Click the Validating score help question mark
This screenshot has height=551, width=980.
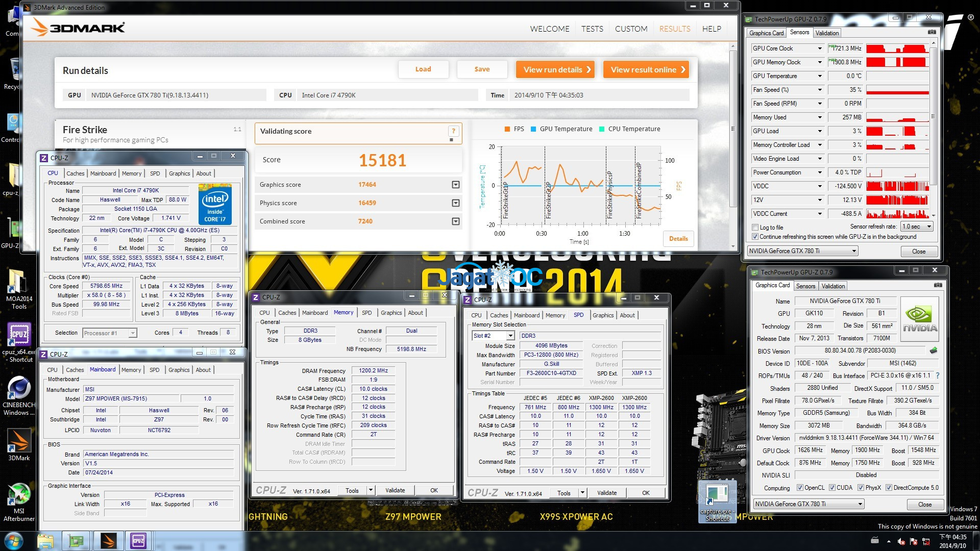click(453, 131)
